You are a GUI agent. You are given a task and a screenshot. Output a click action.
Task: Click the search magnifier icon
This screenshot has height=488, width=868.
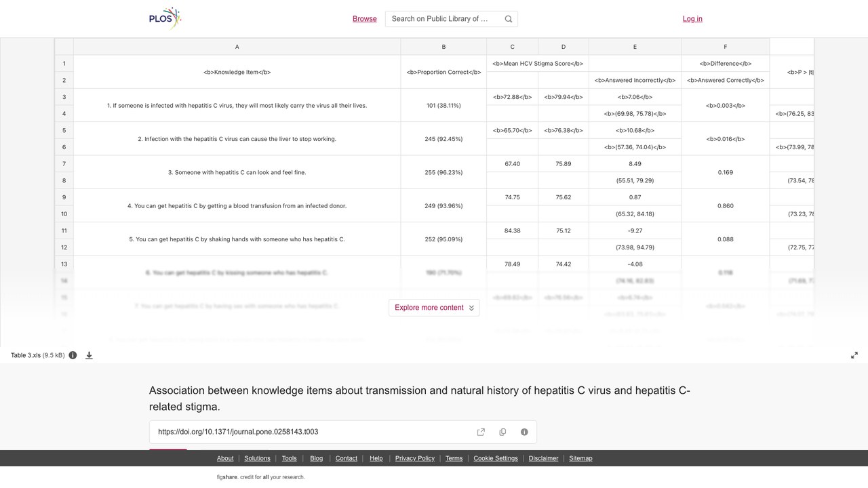coord(509,19)
